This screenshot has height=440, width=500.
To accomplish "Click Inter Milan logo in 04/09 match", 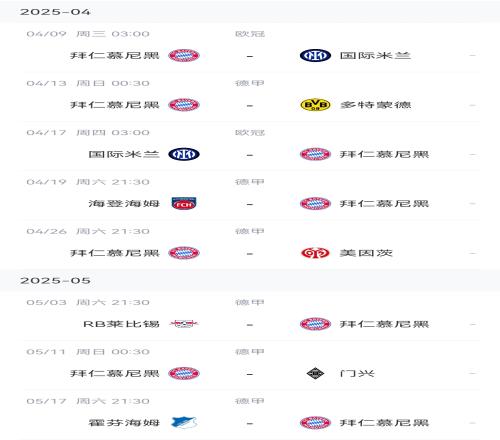I will (315, 55).
